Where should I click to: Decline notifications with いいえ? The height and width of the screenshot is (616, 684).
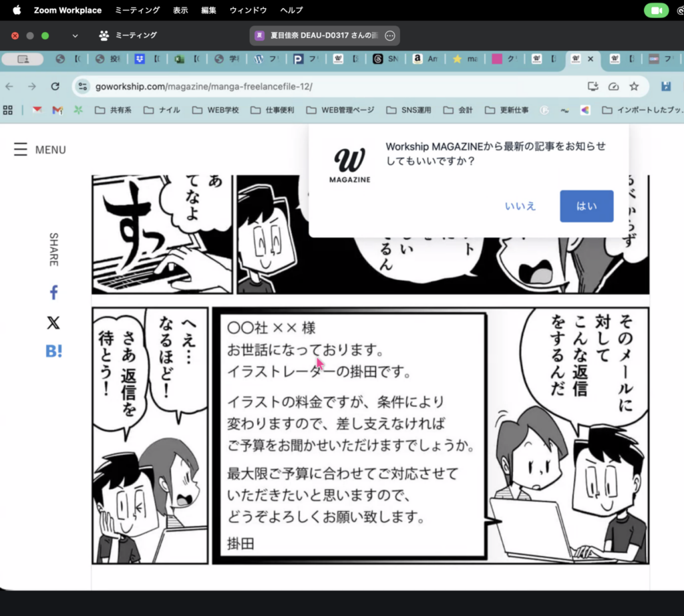click(520, 206)
